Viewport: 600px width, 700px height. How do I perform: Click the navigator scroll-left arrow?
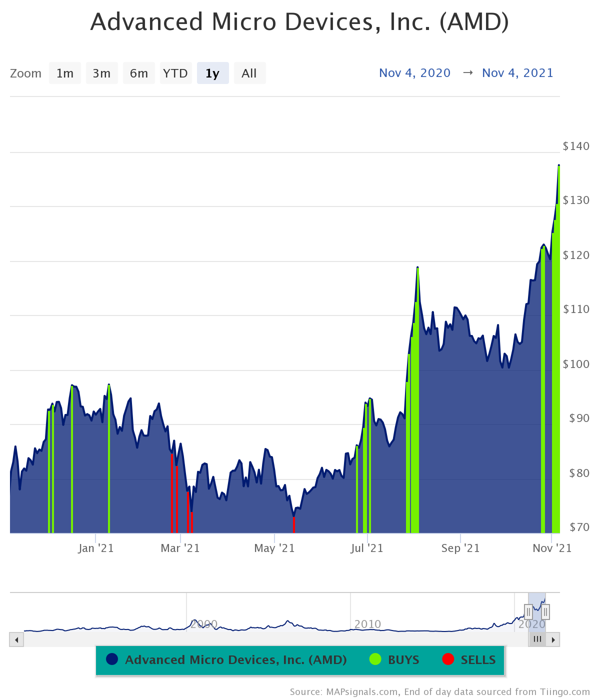(x=16, y=639)
